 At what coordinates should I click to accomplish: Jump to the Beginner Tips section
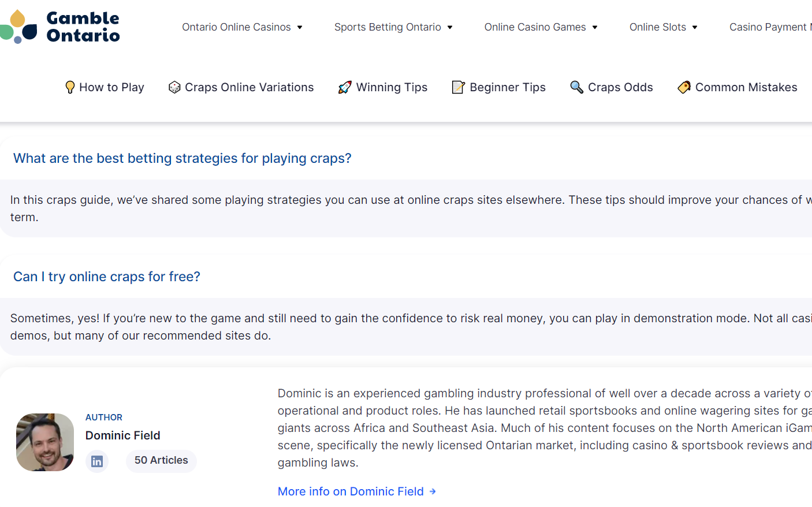click(x=508, y=87)
